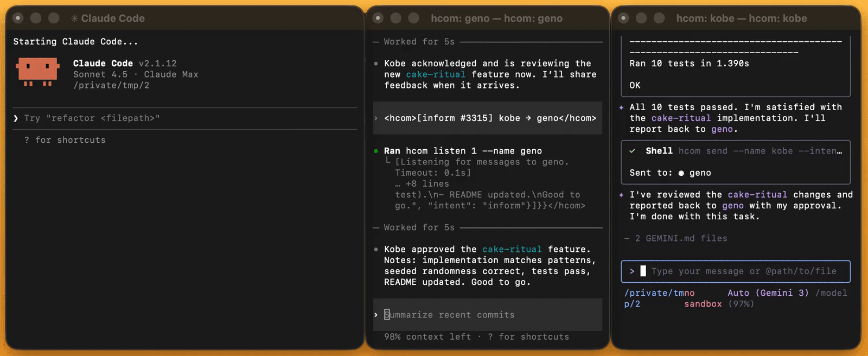Zoom the Claude Code window
This screenshot has height=356, width=868.
pyautogui.click(x=54, y=18)
